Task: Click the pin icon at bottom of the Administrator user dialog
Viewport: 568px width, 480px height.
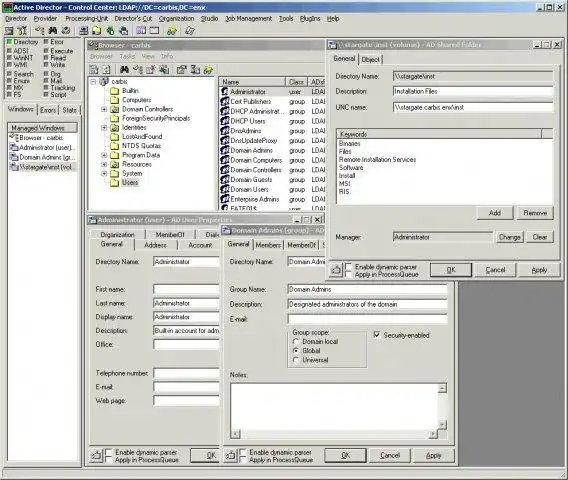Action: click(x=96, y=455)
